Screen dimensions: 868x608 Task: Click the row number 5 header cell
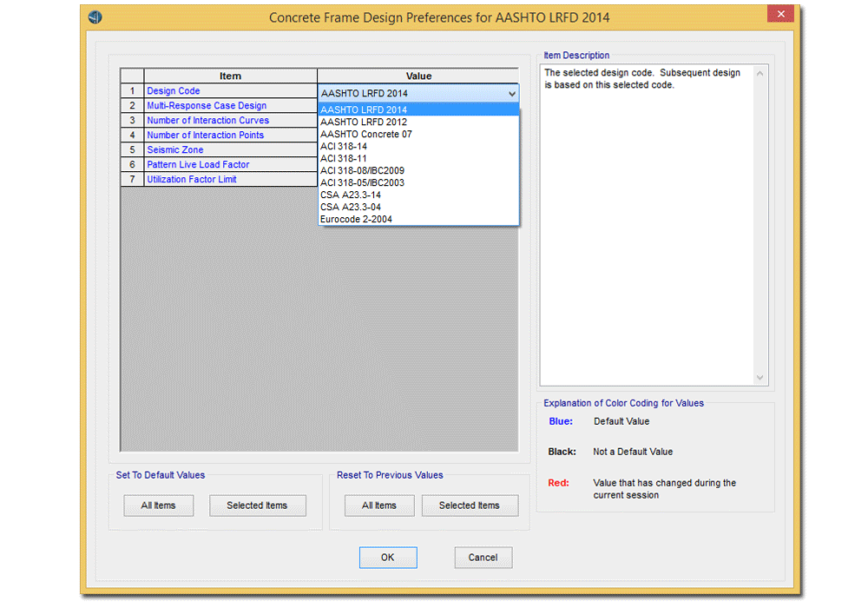pyautogui.click(x=132, y=150)
